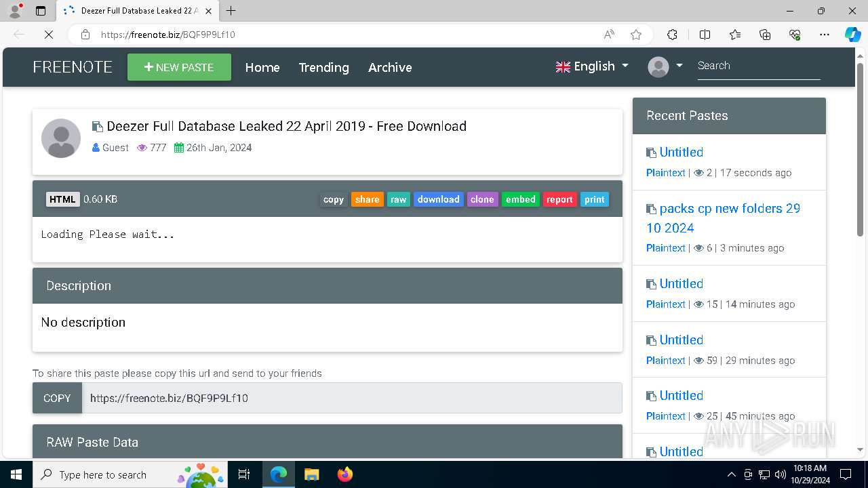Viewport: 868px width, 488px height.
Task: Focus the site Search field
Action: click(x=759, y=66)
